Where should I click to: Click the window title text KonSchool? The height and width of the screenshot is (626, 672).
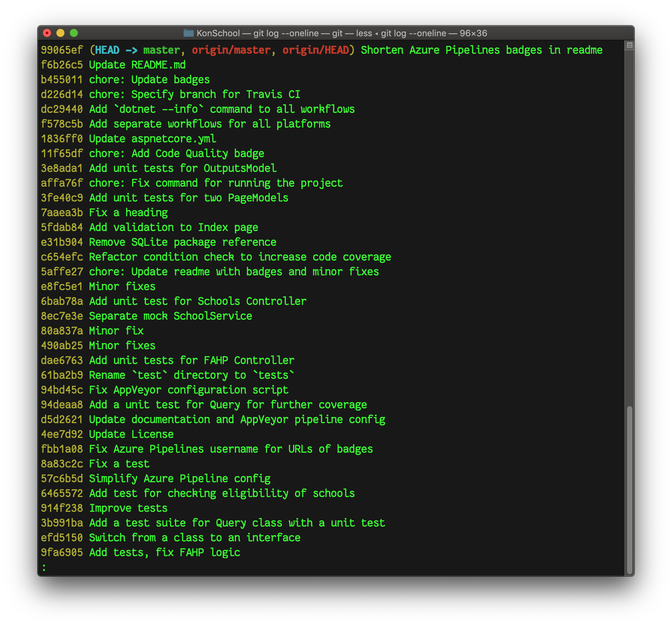coord(218,33)
